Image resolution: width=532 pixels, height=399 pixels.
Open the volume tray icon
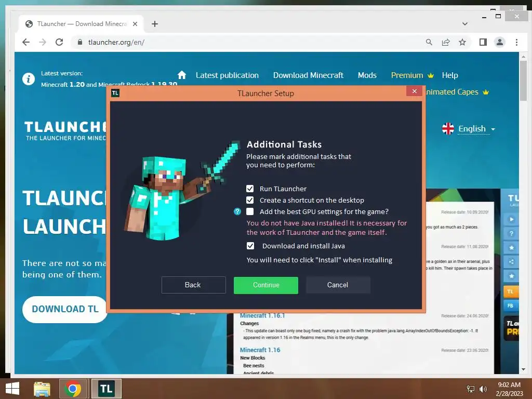pyautogui.click(x=483, y=389)
